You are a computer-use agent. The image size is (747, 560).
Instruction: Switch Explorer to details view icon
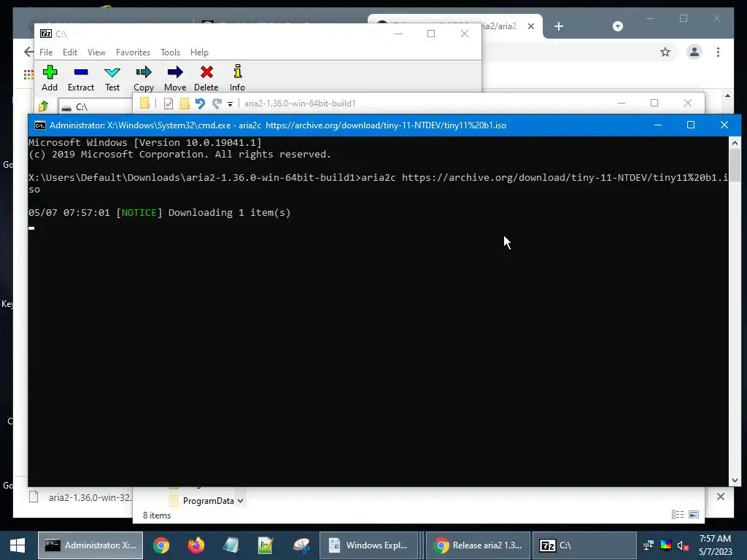pos(678,514)
